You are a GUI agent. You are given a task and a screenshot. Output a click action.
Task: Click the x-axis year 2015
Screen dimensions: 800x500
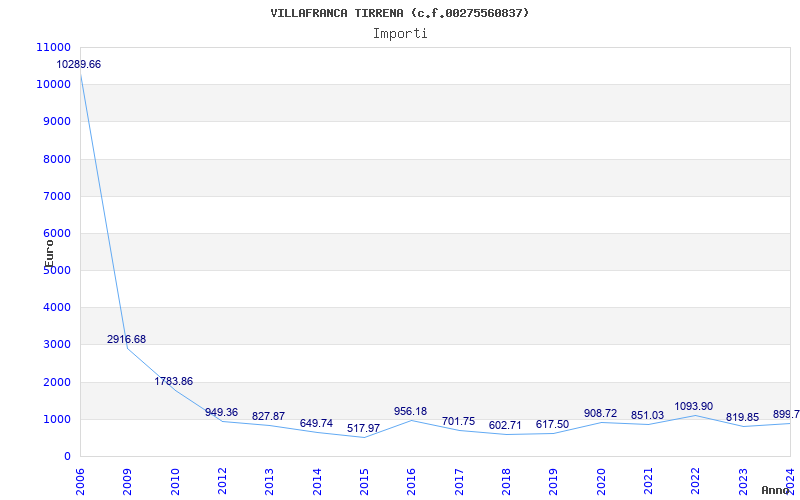pos(364,481)
